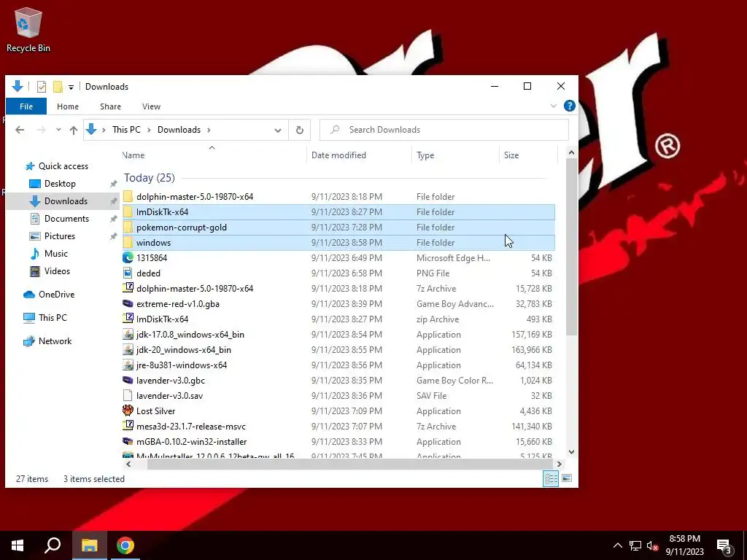Switch to Details view layout button
The width and height of the screenshot is (747, 560).
(x=551, y=478)
